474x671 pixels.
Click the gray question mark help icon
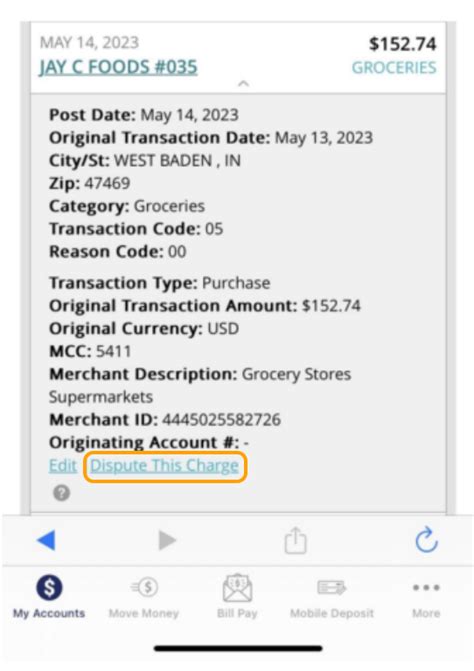coord(62,493)
